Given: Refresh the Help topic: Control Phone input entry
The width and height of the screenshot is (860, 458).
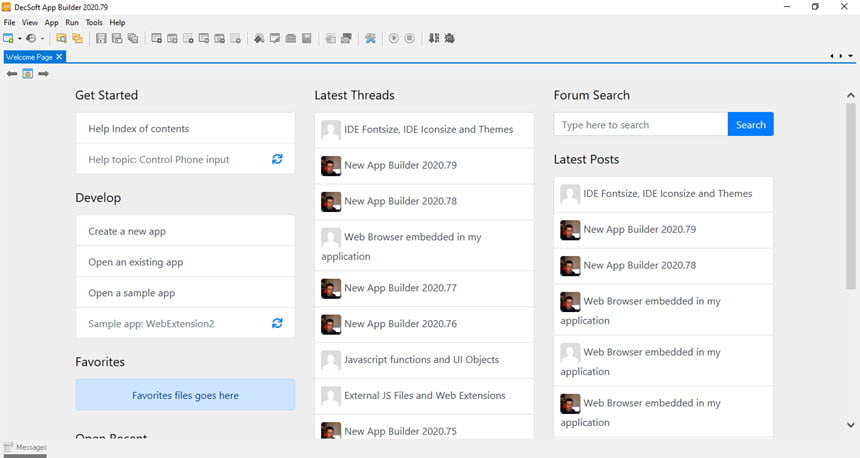Looking at the screenshot, I should point(277,159).
